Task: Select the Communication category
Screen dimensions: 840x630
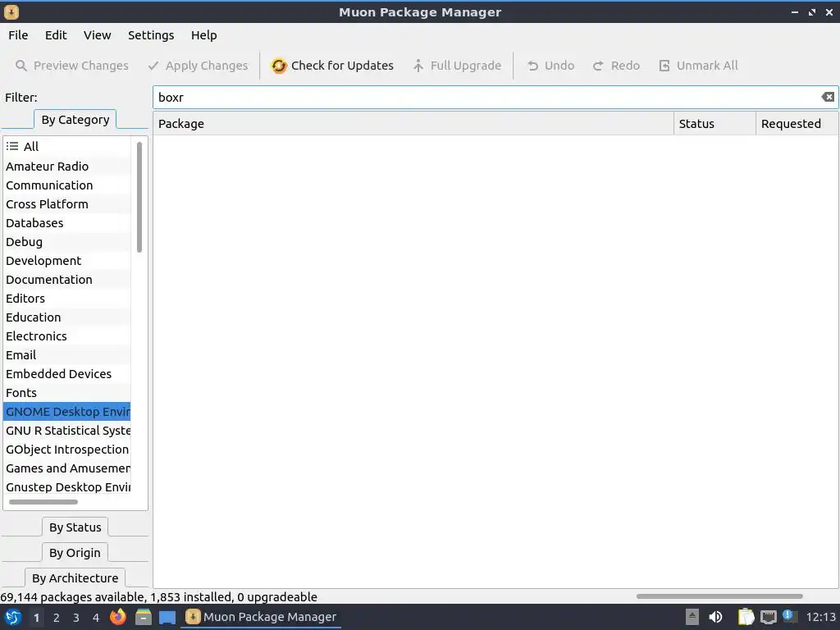Action: click(x=67, y=185)
